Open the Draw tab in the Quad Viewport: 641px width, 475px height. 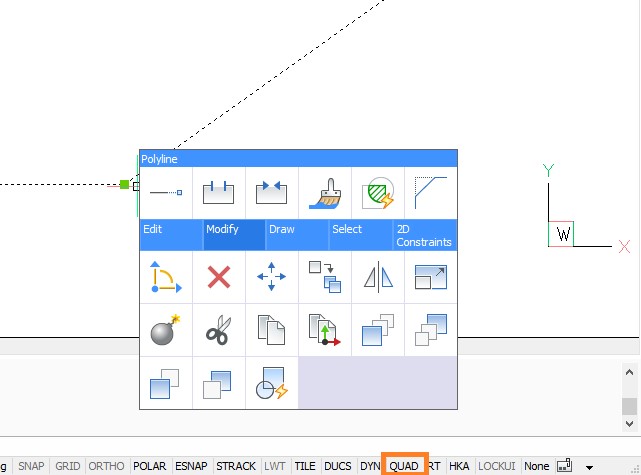pos(297,235)
